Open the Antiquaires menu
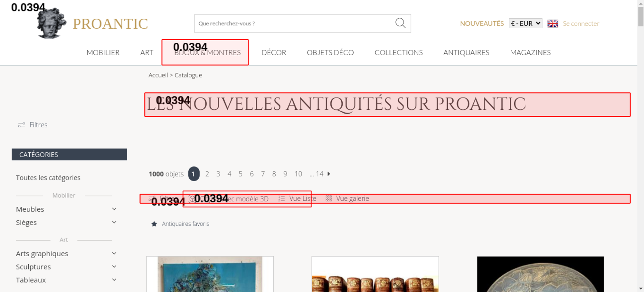The image size is (644, 292). coord(466,53)
